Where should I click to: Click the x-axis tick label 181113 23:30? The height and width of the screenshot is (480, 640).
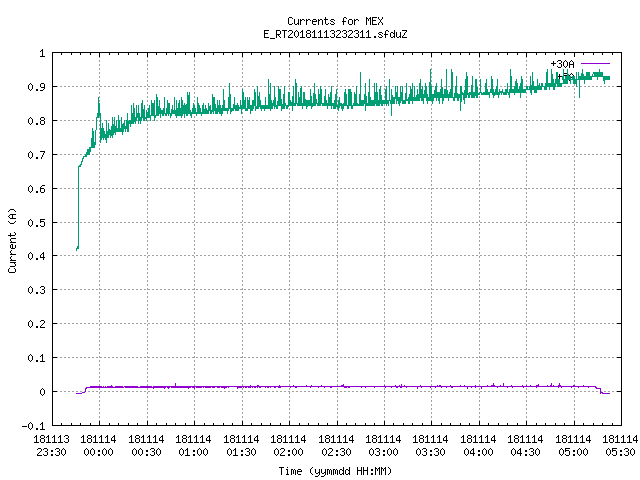coord(51,446)
